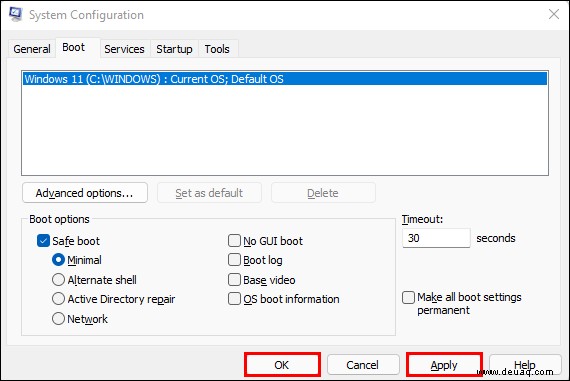The width and height of the screenshot is (570, 381).
Task: Choose the Alternate shell option
Action: tap(58, 280)
